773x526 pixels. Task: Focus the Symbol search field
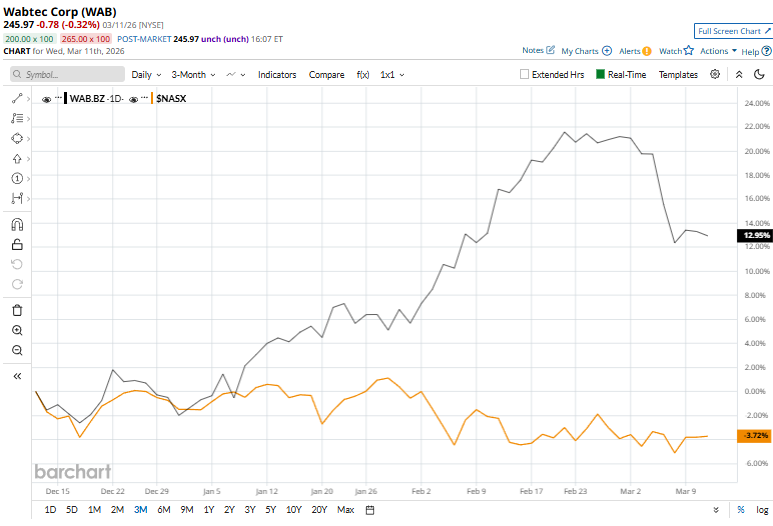point(68,74)
